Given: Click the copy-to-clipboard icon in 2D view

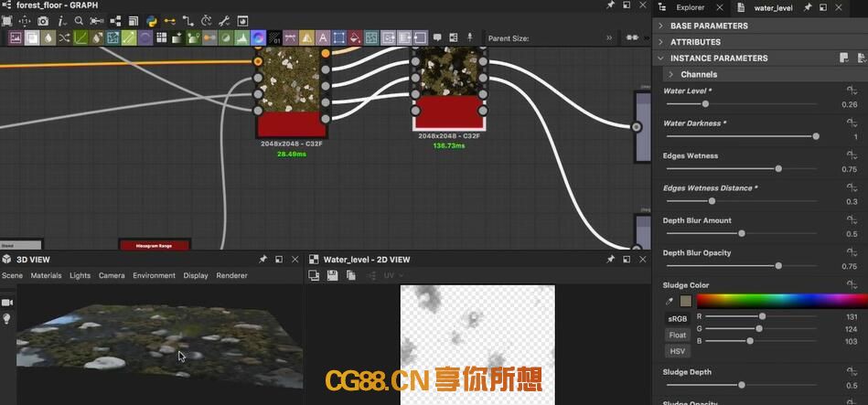Looking at the screenshot, I should click(350, 275).
